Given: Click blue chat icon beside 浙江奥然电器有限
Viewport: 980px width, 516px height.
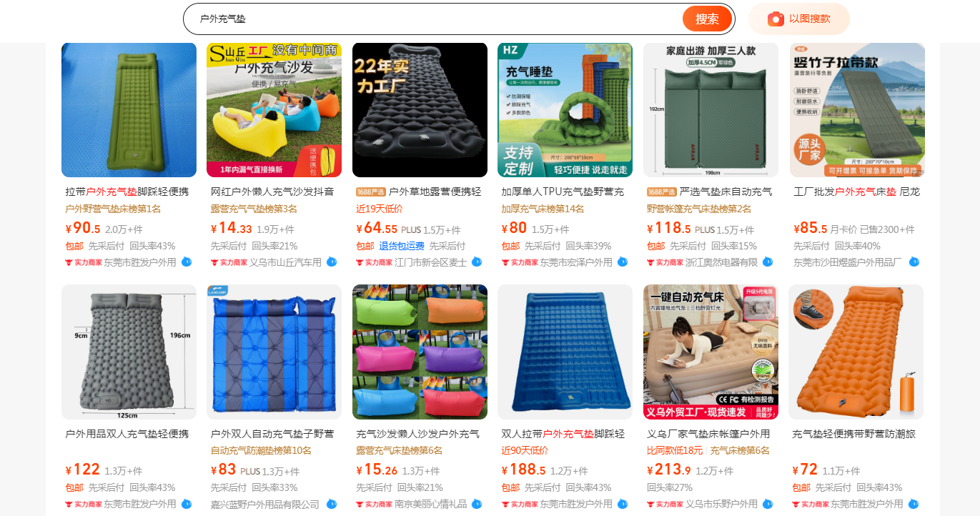Looking at the screenshot, I should tap(768, 262).
